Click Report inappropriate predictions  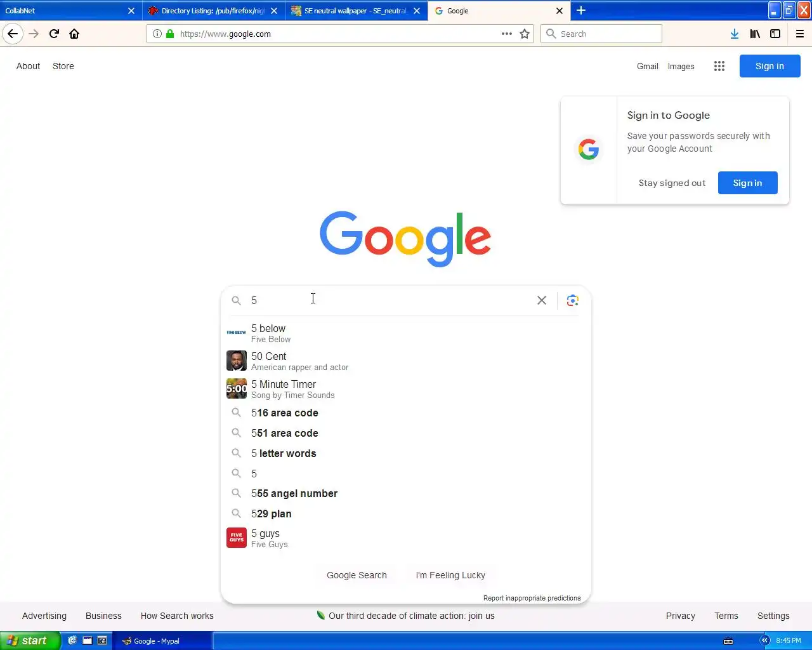pyautogui.click(x=532, y=598)
